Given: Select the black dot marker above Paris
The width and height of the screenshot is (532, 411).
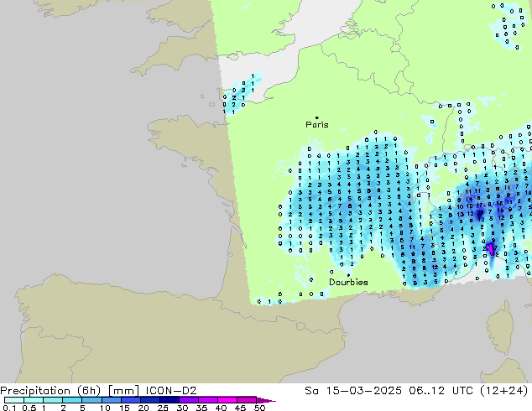Looking at the screenshot, I should click(317, 117).
